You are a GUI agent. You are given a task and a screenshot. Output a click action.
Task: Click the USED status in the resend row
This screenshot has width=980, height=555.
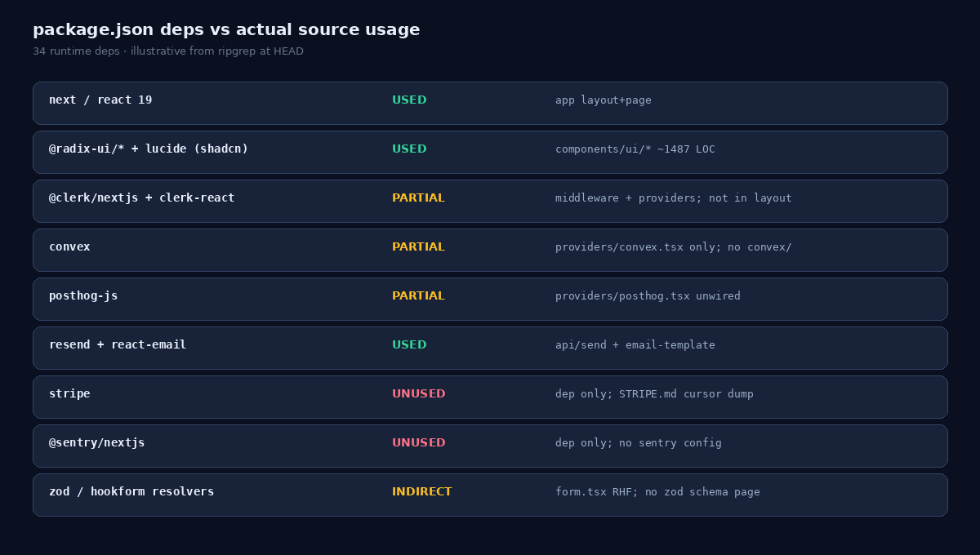[409, 345]
